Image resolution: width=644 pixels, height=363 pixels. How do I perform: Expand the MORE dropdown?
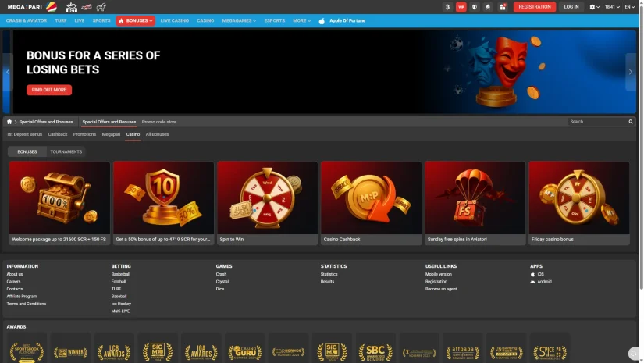tap(301, 20)
